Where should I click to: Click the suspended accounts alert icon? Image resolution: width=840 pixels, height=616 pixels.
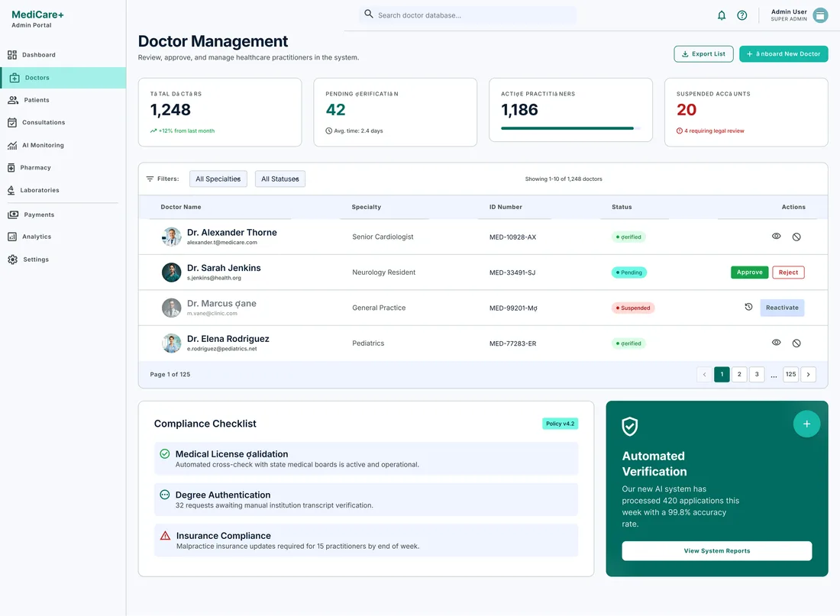pyautogui.click(x=680, y=131)
